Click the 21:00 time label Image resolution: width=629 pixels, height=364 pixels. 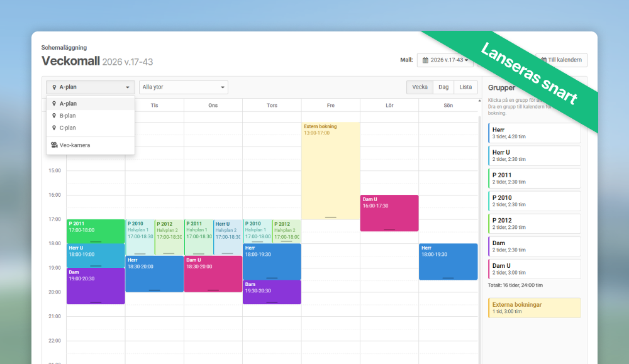point(55,317)
